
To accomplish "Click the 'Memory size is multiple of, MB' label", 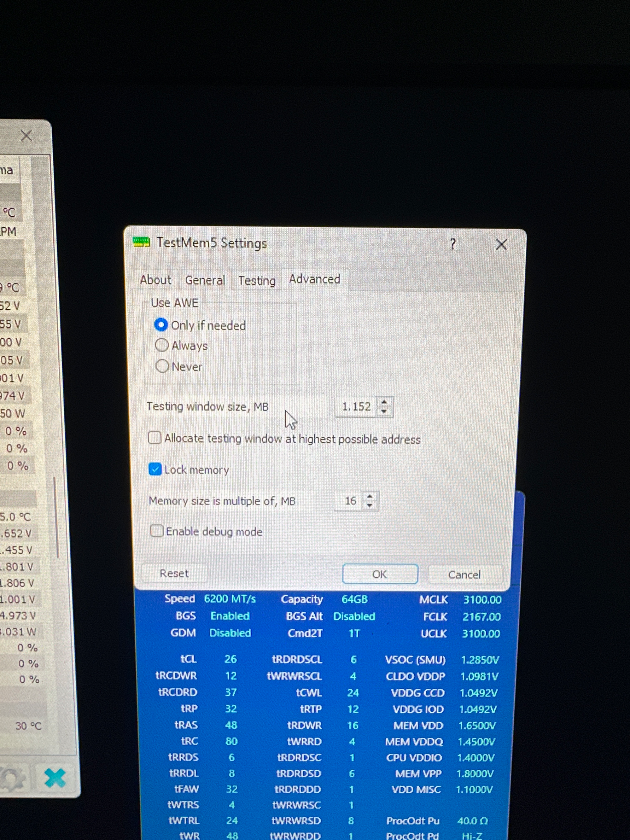I will click(x=222, y=501).
